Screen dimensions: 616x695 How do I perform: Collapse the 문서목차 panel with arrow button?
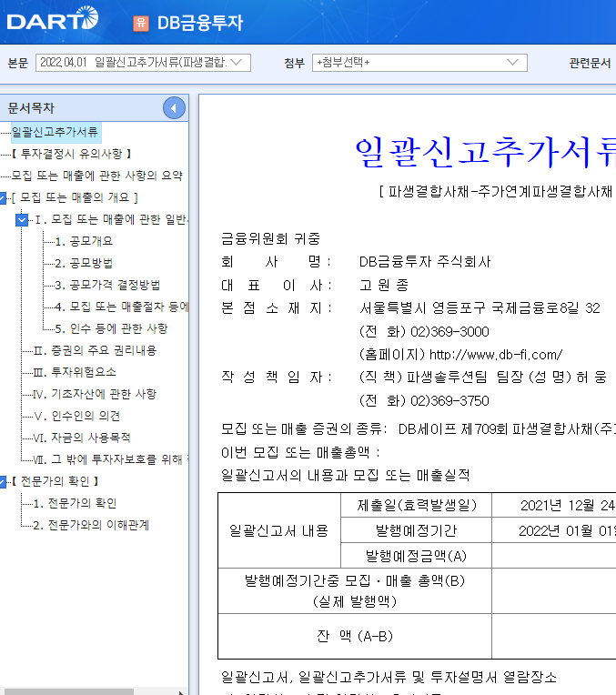174,107
